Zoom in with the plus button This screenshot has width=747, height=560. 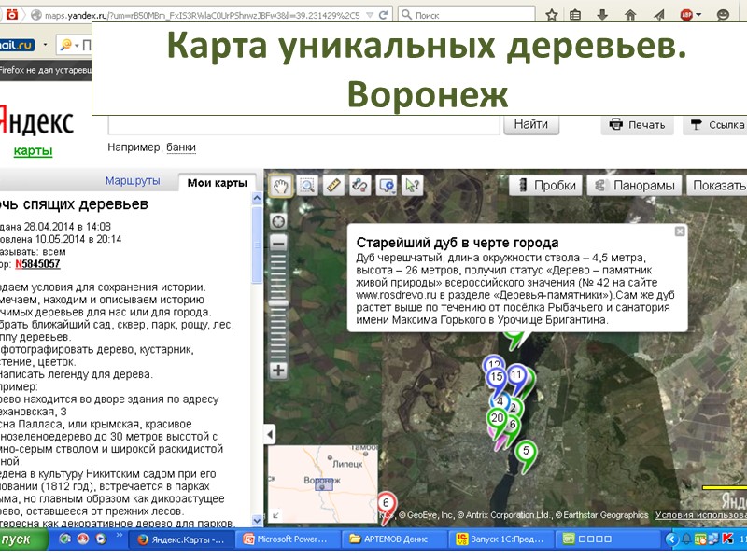coord(278,370)
